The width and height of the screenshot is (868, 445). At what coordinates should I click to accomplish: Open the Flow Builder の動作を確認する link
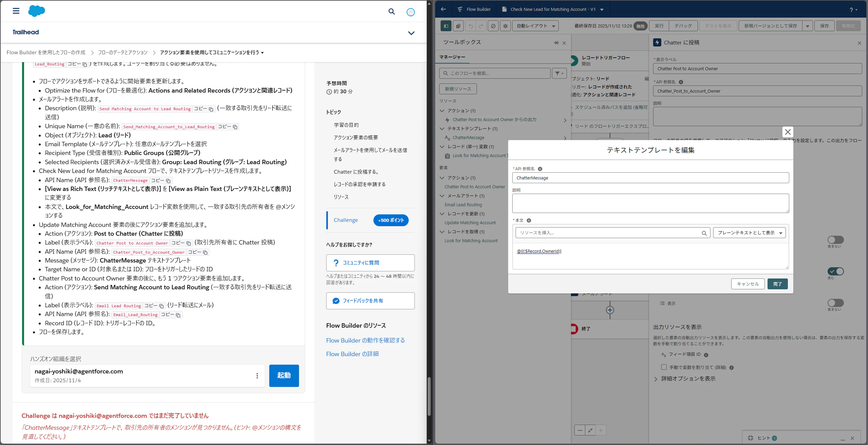click(365, 341)
